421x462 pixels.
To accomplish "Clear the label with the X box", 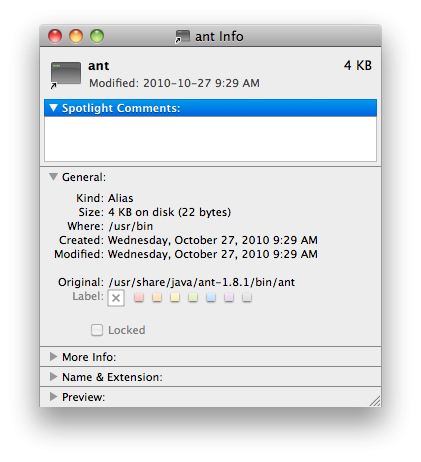I will click(116, 298).
